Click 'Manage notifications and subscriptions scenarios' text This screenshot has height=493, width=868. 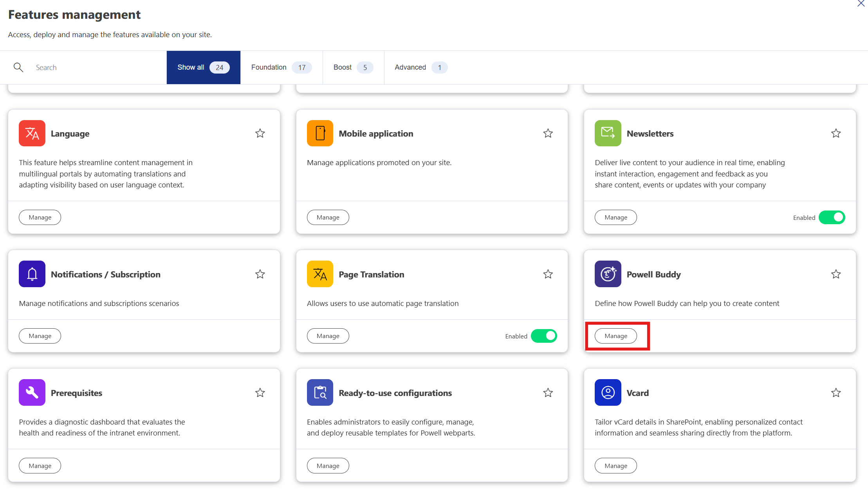(x=99, y=303)
